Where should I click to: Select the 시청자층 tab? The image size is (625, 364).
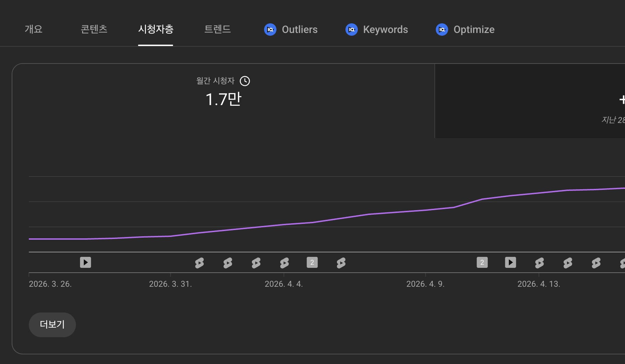pyautogui.click(x=156, y=29)
